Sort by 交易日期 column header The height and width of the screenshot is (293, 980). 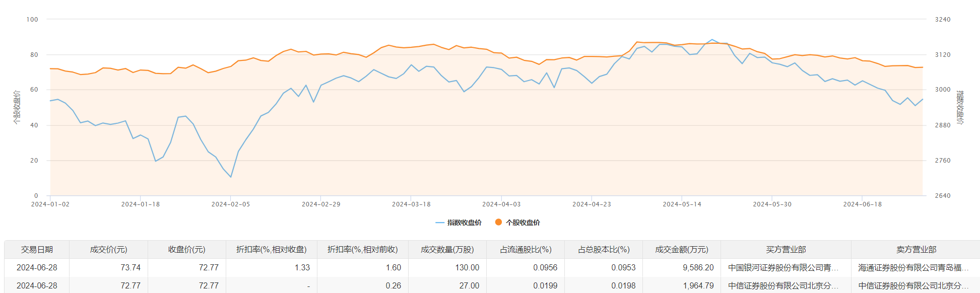pos(37,250)
